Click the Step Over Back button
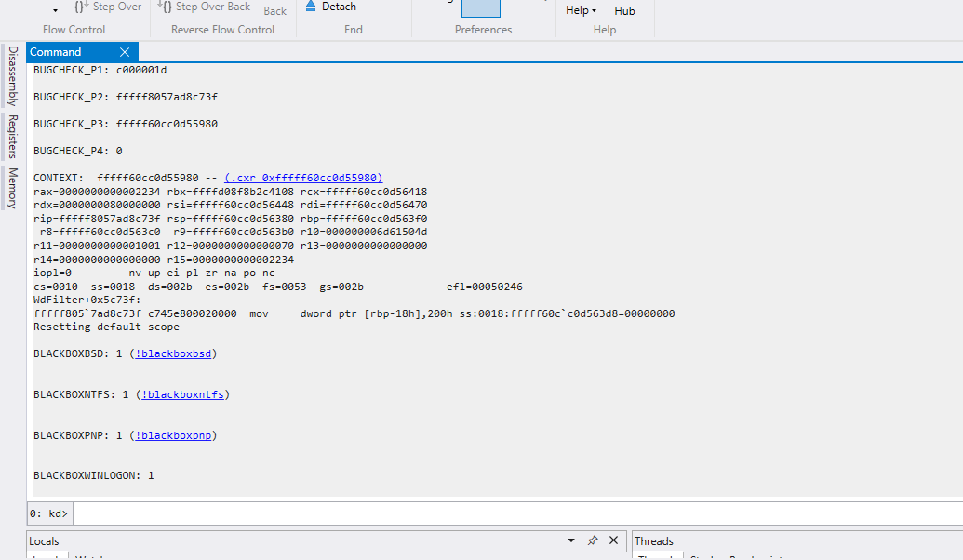The image size is (963, 560). pos(205,7)
